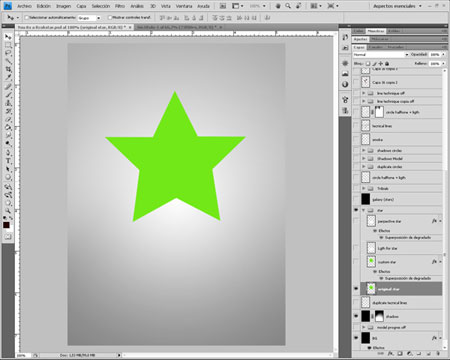450x360 pixels.
Task: Select the Brush tool
Action: pyautogui.click(x=8, y=95)
